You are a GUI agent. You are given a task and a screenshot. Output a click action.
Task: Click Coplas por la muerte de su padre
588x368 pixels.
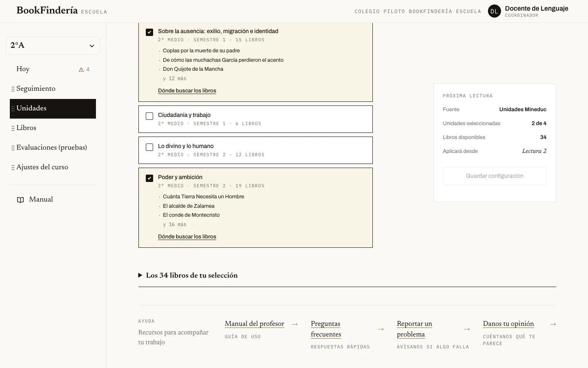pos(201,51)
